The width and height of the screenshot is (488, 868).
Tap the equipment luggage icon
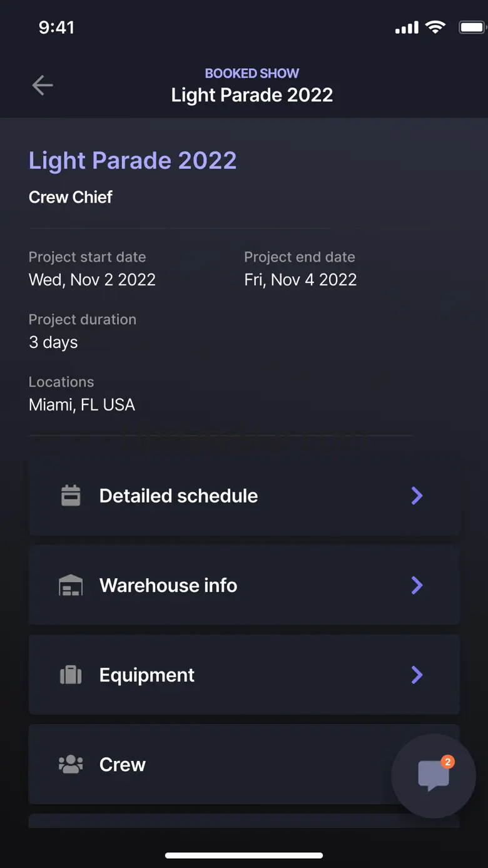pos(71,675)
